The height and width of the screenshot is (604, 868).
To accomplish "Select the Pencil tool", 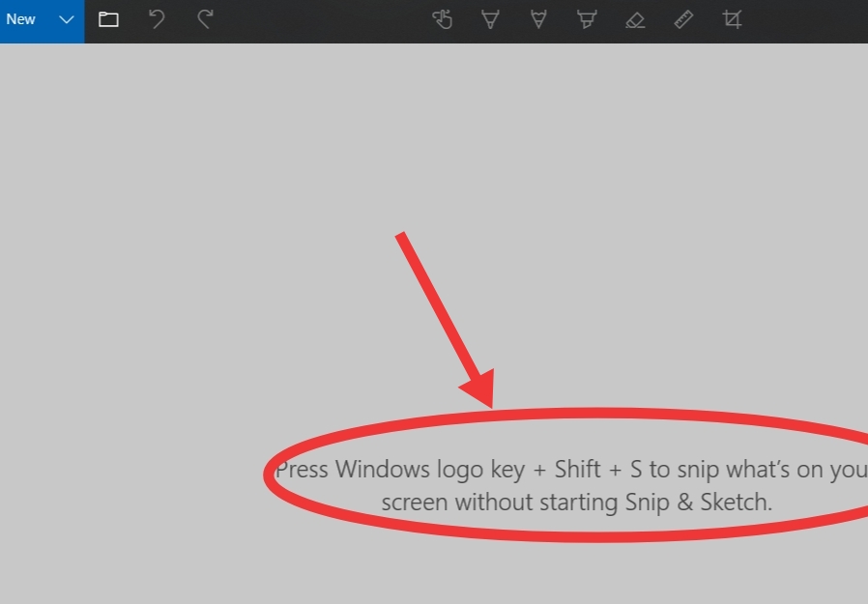I will pyautogui.click(x=538, y=20).
